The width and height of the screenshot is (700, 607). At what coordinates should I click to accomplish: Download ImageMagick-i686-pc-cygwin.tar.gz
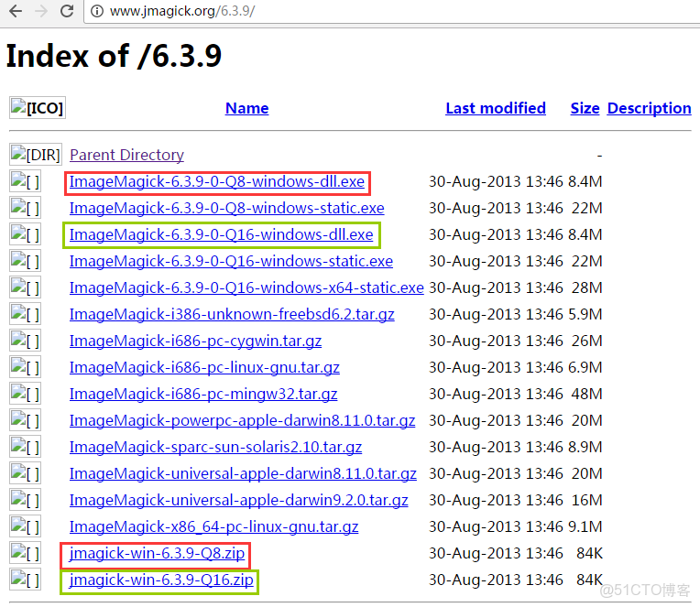(x=195, y=341)
